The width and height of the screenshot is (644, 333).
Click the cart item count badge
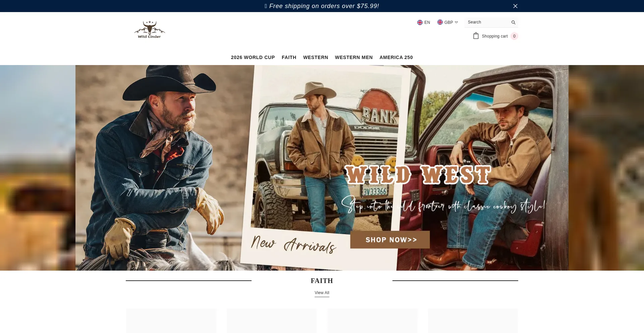coord(514,36)
